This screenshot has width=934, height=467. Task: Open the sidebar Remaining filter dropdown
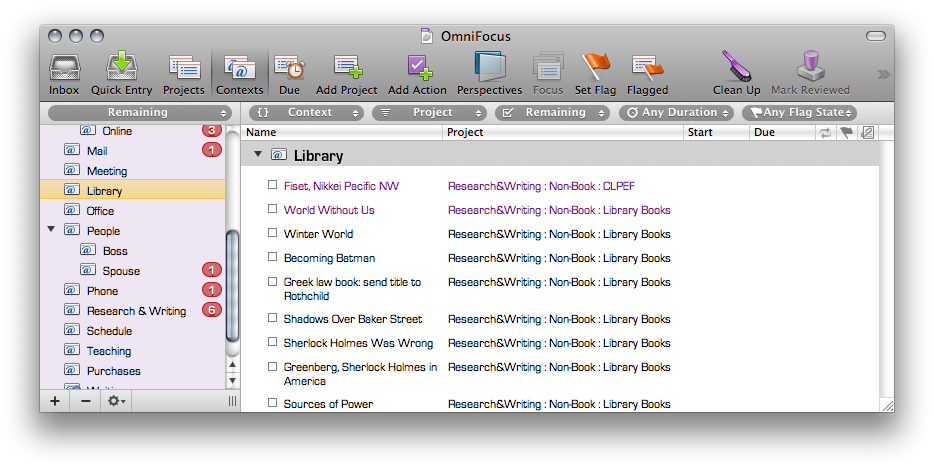click(x=140, y=113)
